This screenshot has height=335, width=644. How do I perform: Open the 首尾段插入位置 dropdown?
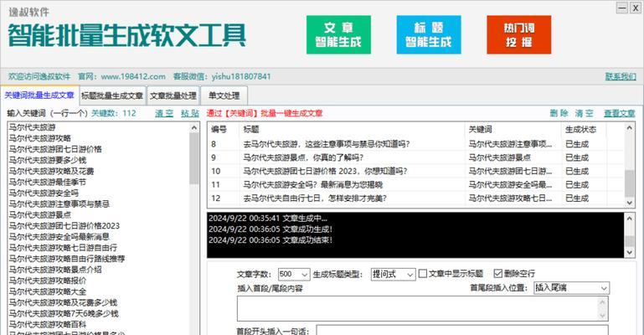tap(571, 288)
